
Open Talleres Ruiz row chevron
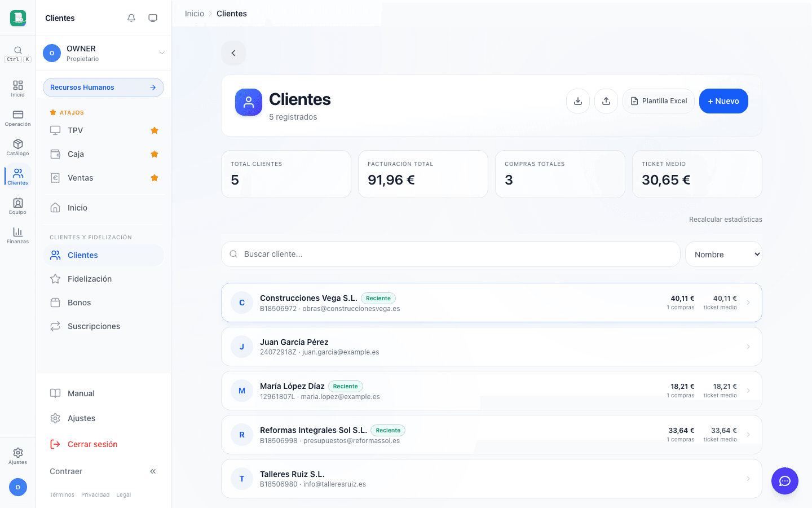(x=748, y=479)
